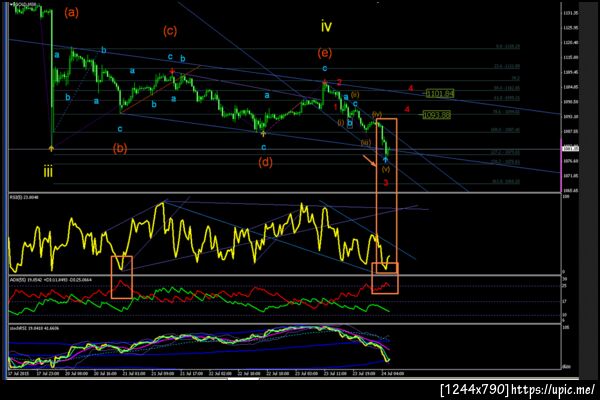Select the red "4" beside the 1093.88 label

[x=407, y=109]
